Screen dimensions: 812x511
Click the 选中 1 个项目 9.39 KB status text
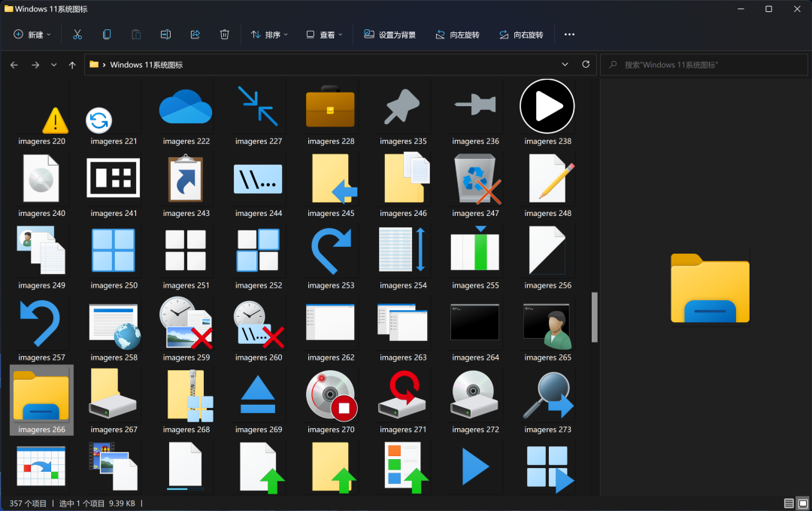point(97,503)
